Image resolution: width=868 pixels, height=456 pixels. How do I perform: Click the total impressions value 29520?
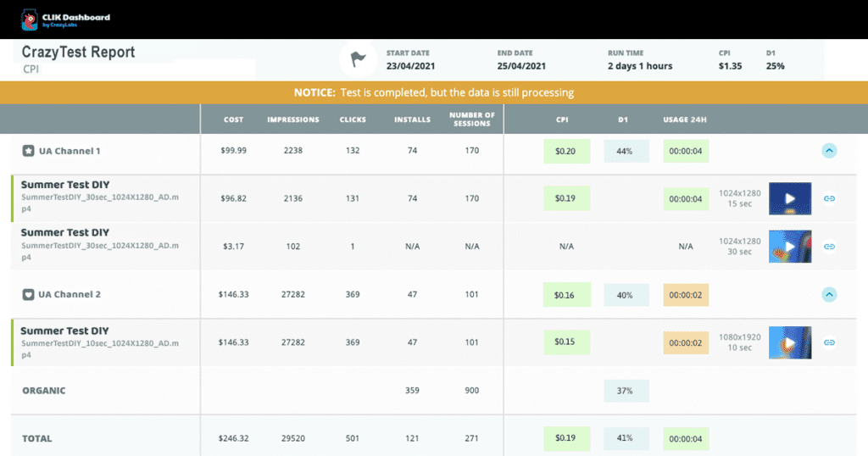(x=293, y=438)
